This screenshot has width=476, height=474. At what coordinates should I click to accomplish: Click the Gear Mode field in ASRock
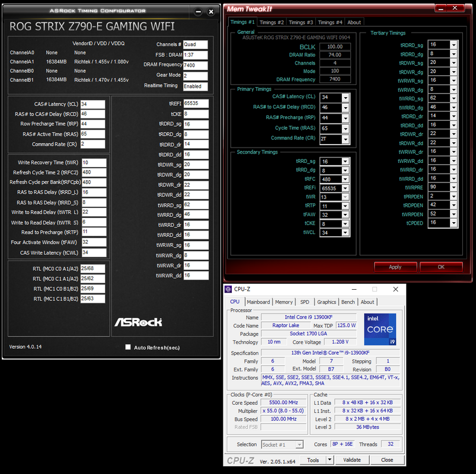195,76
